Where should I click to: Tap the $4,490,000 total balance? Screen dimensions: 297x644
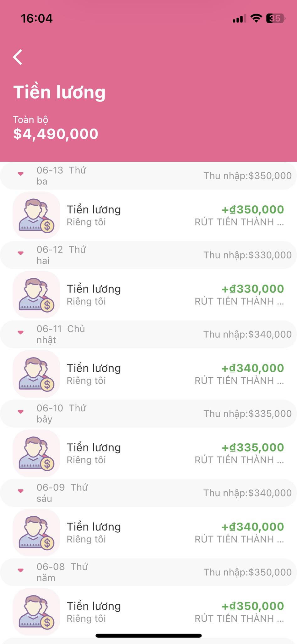click(x=56, y=134)
